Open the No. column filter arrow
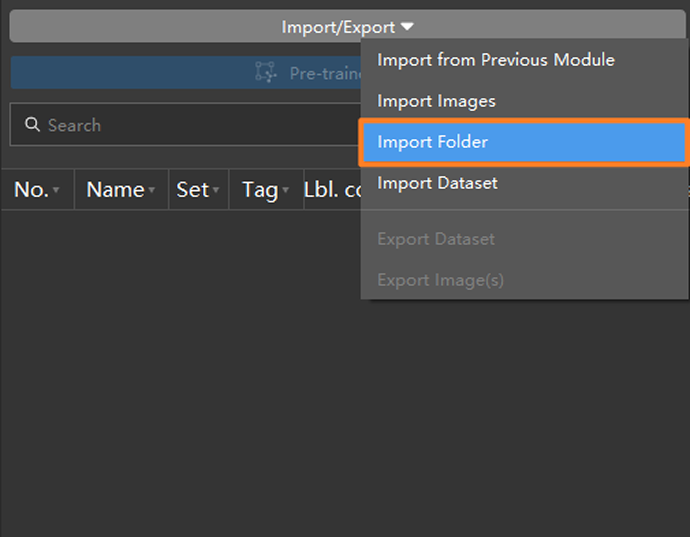This screenshot has height=537, width=690. [x=56, y=190]
